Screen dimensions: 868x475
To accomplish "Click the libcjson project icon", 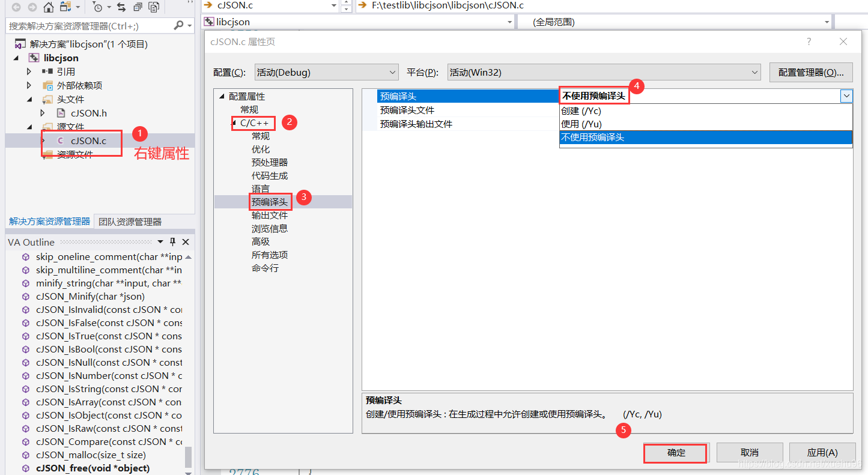I will click(x=34, y=58).
